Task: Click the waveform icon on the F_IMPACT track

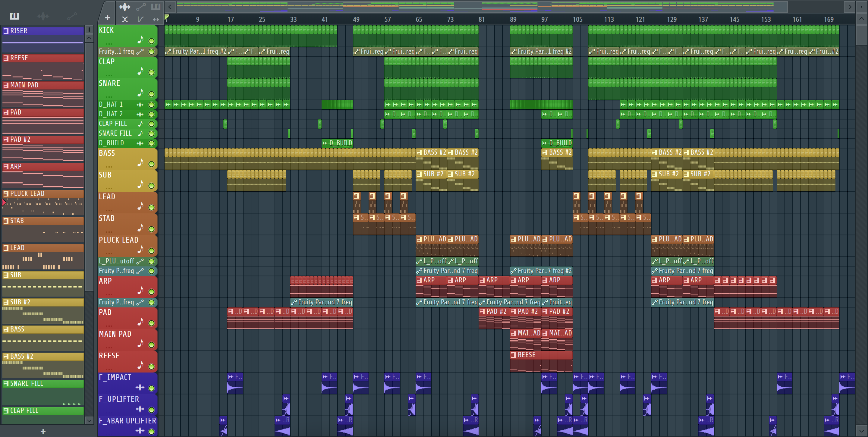Action: coord(140,388)
